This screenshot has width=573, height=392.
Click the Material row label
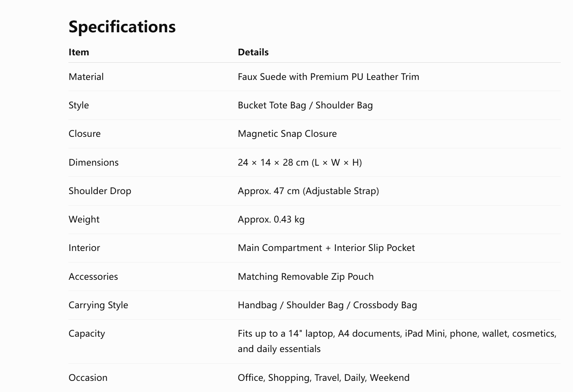coord(86,77)
